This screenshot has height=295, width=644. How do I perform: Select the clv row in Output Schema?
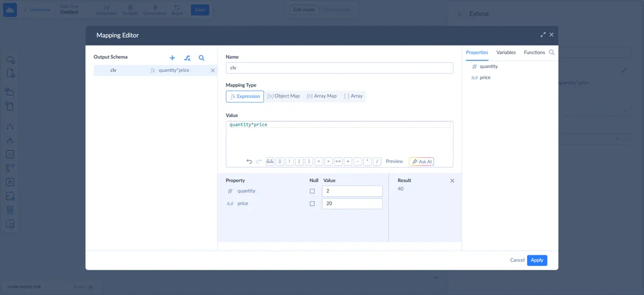[x=155, y=70]
